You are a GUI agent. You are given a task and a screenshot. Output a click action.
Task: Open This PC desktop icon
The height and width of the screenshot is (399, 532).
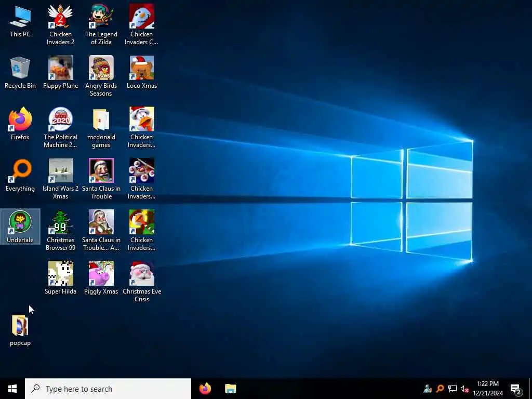(x=20, y=21)
